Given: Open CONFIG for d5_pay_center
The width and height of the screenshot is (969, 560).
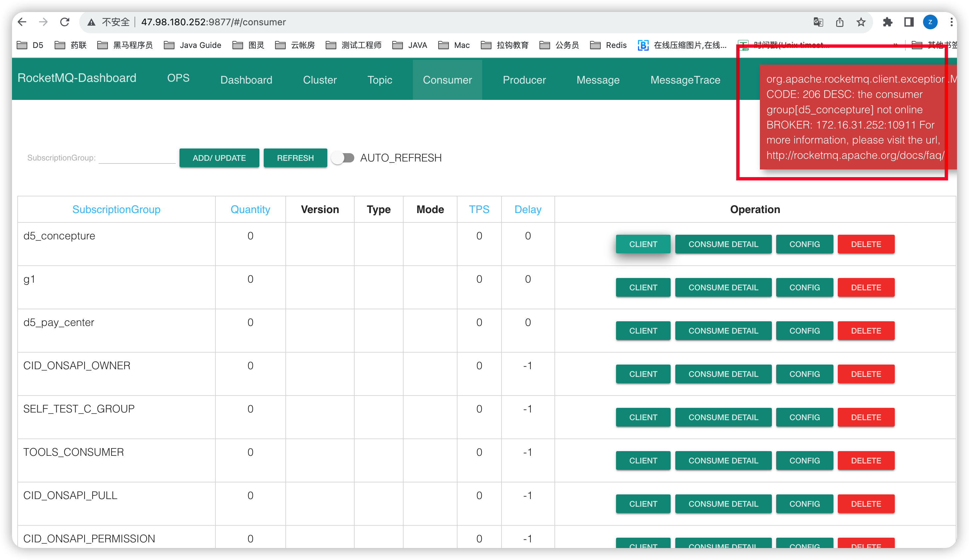Looking at the screenshot, I should tap(805, 331).
